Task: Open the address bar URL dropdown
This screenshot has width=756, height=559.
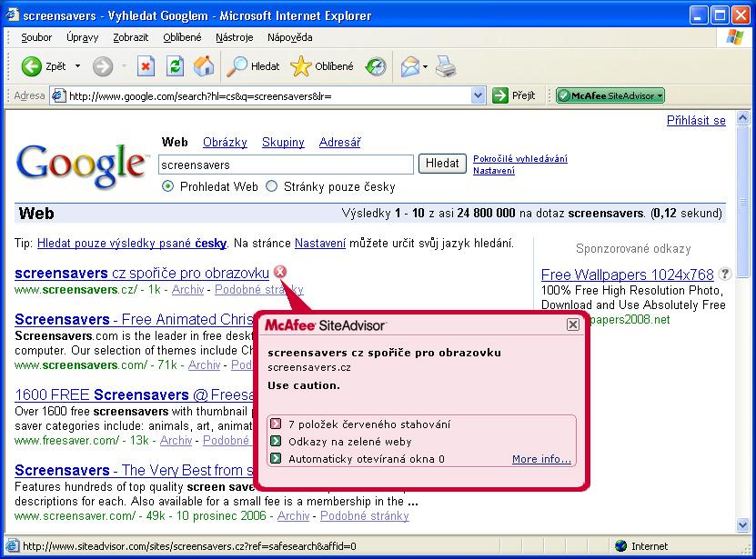Action: (x=478, y=95)
